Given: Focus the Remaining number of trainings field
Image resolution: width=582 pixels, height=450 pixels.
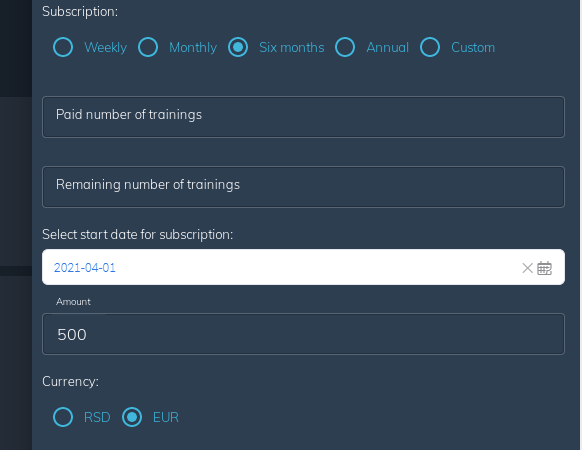Looking at the screenshot, I should [303, 187].
